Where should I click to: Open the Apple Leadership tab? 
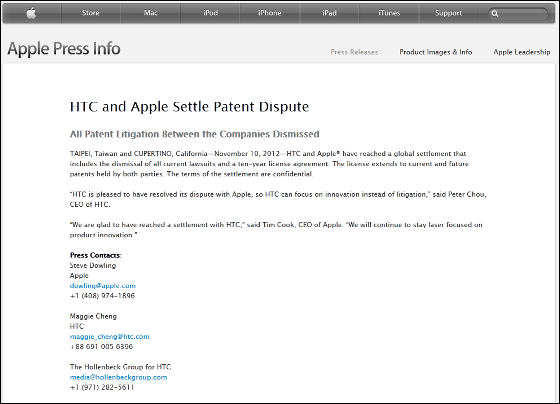[x=522, y=52]
